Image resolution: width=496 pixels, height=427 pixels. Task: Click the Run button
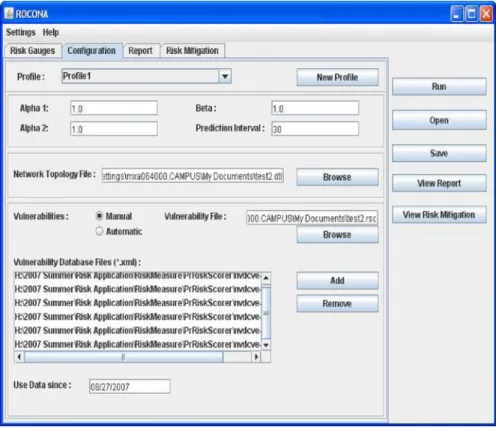pyautogui.click(x=439, y=87)
